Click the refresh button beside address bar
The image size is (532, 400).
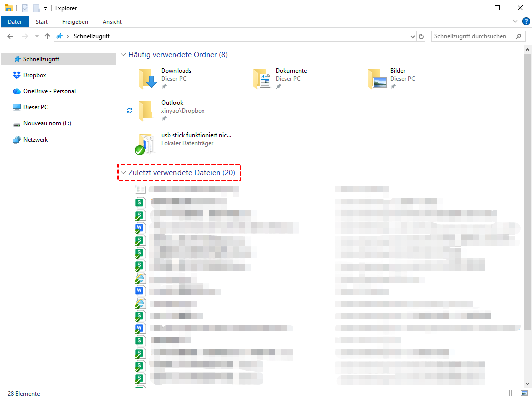[421, 36]
